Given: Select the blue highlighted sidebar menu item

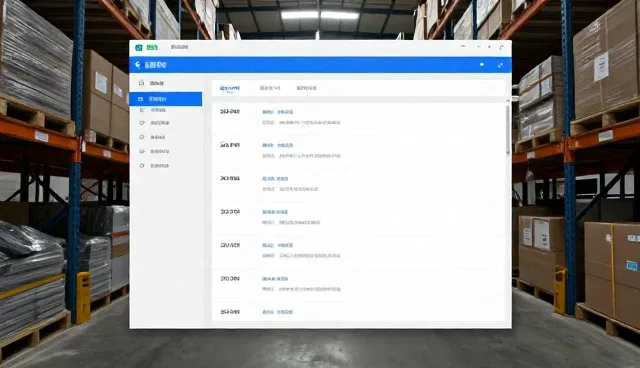Looking at the screenshot, I should click(x=166, y=99).
